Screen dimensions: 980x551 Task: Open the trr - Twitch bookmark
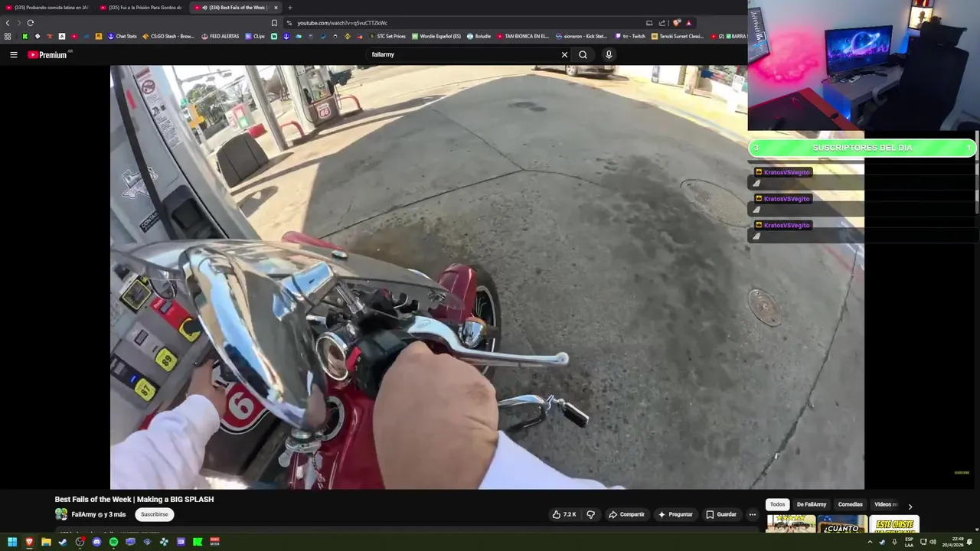click(630, 36)
